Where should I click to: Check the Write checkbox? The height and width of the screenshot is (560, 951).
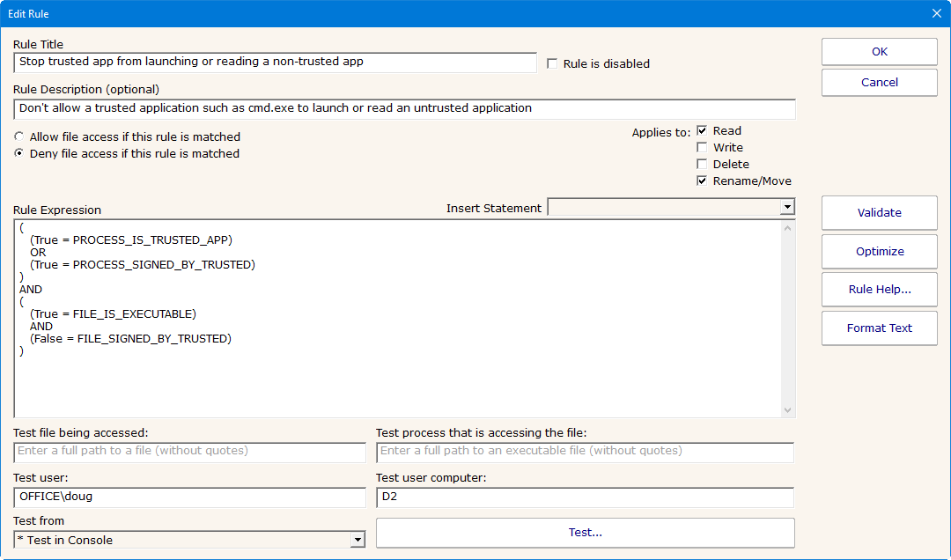[702, 148]
